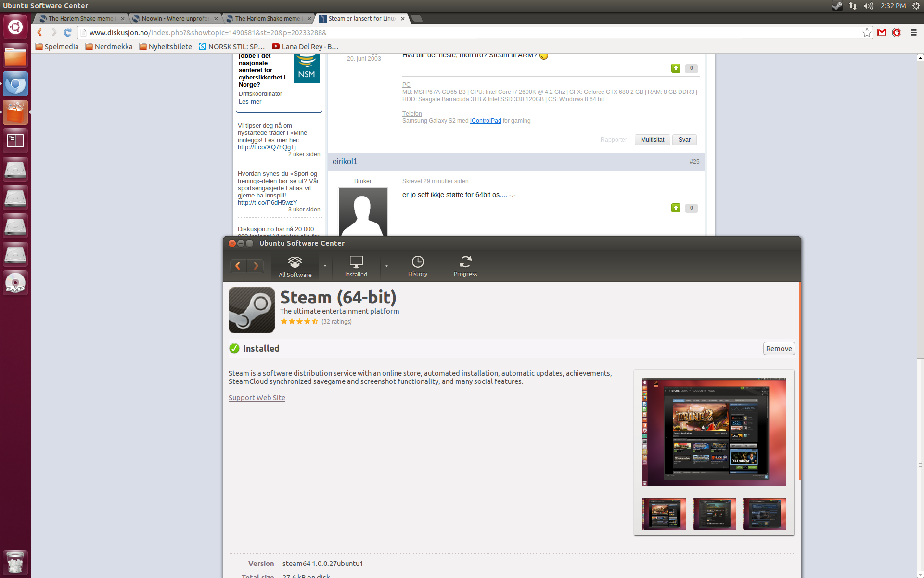Click the Steam application icon

[252, 310]
